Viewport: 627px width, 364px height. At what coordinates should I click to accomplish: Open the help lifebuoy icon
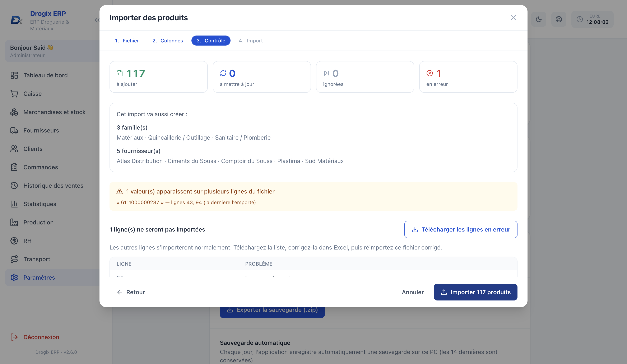point(559,19)
